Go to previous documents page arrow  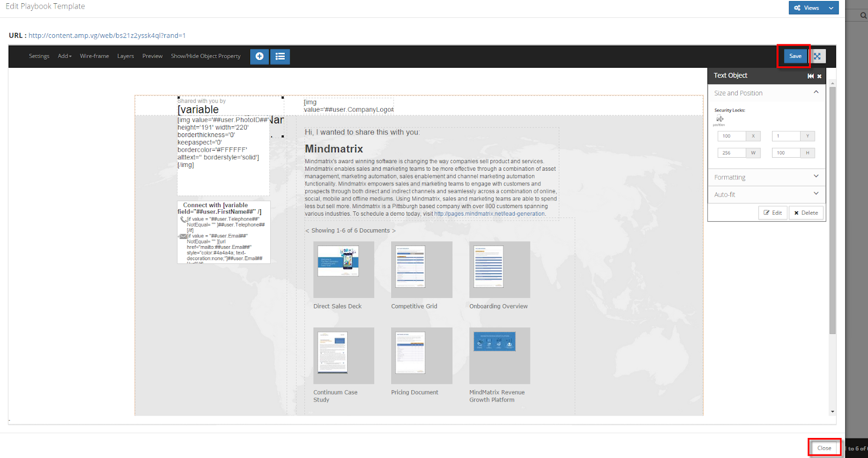[307, 231]
